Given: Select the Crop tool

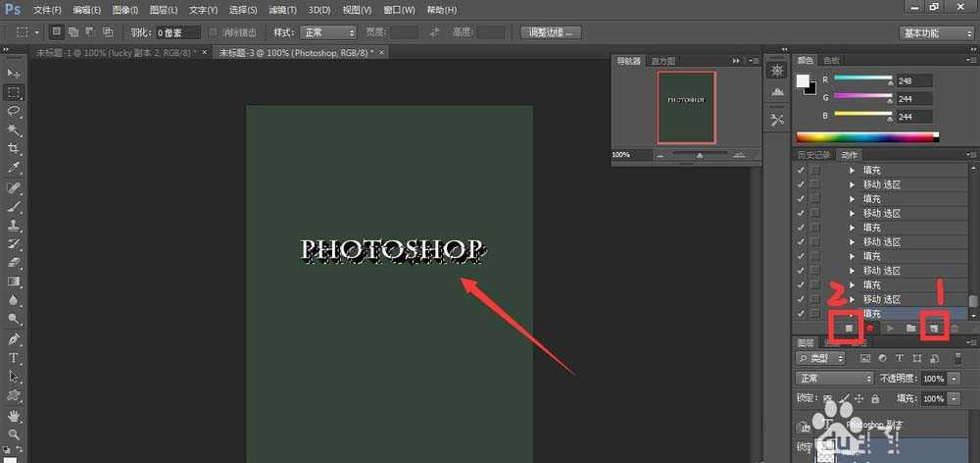Looking at the screenshot, I should (14, 149).
